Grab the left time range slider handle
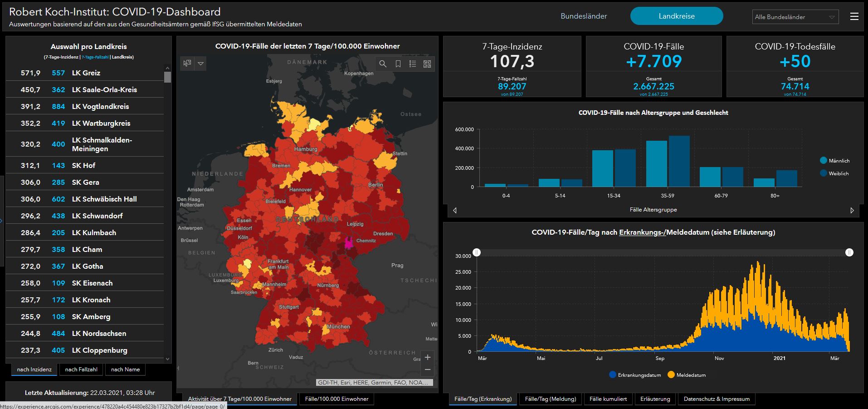Image resolution: width=868 pixels, height=409 pixels. [x=477, y=252]
